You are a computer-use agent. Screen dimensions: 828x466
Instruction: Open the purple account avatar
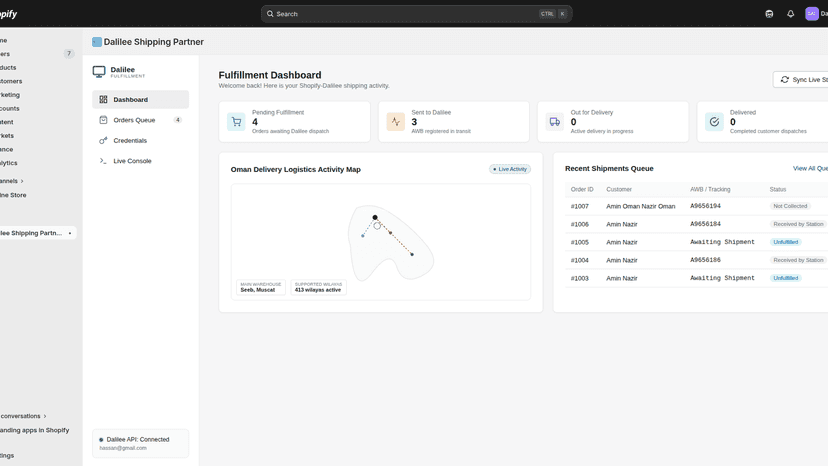[812, 14]
